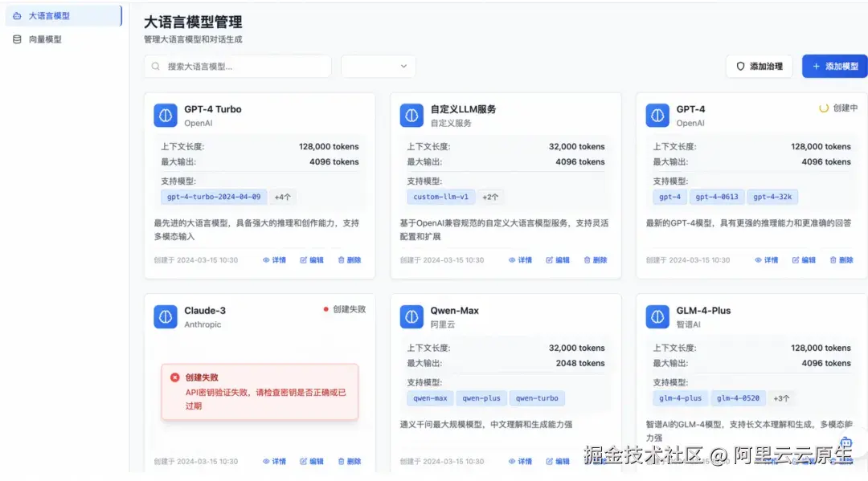Image resolution: width=868 pixels, height=481 pixels.
Task: Click the 添加治理 button
Action: click(x=759, y=67)
